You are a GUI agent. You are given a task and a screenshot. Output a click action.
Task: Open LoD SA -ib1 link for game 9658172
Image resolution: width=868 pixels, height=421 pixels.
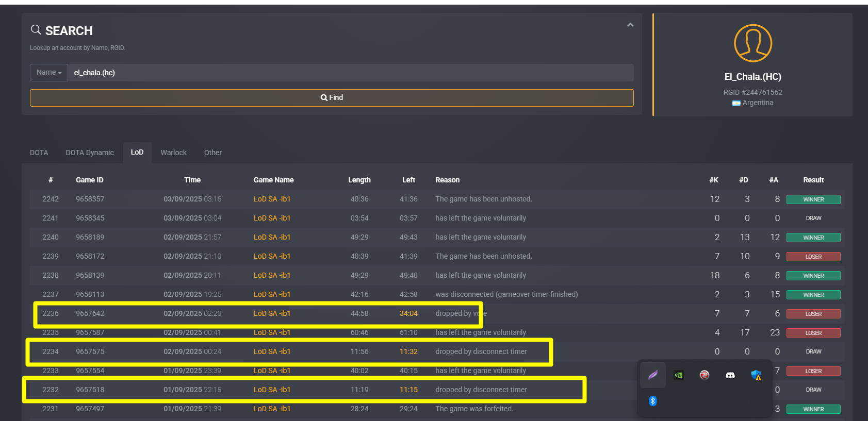pos(272,256)
